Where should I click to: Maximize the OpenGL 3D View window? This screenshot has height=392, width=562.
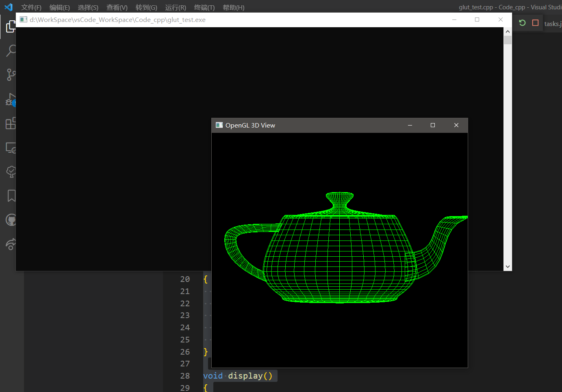[x=432, y=125]
